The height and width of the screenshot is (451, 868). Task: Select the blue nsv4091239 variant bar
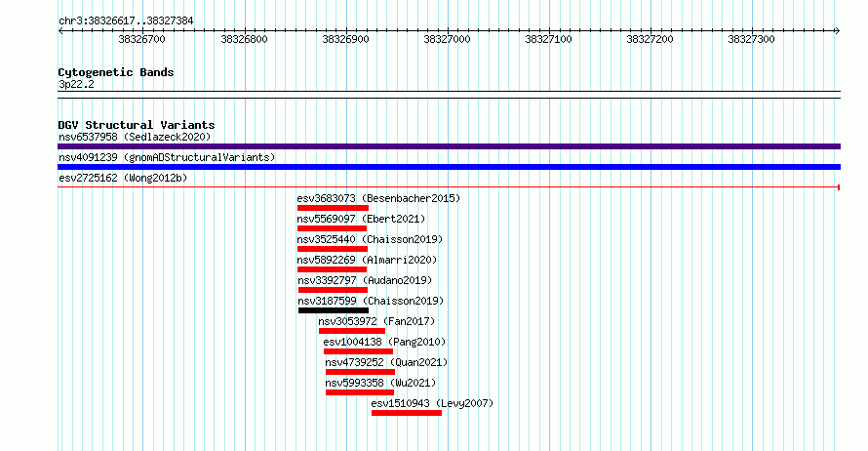[449, 167]
